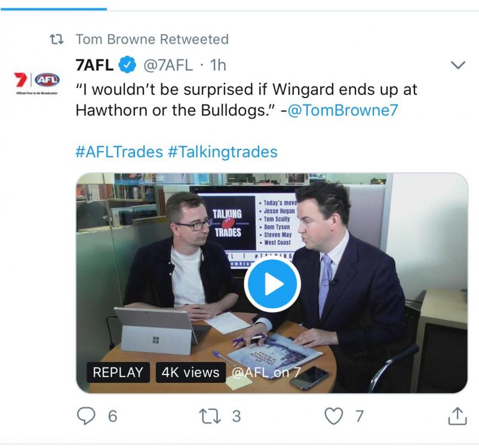Tap the share upload icon
Viewport: 479px width, 448px height.
point(456,415)
